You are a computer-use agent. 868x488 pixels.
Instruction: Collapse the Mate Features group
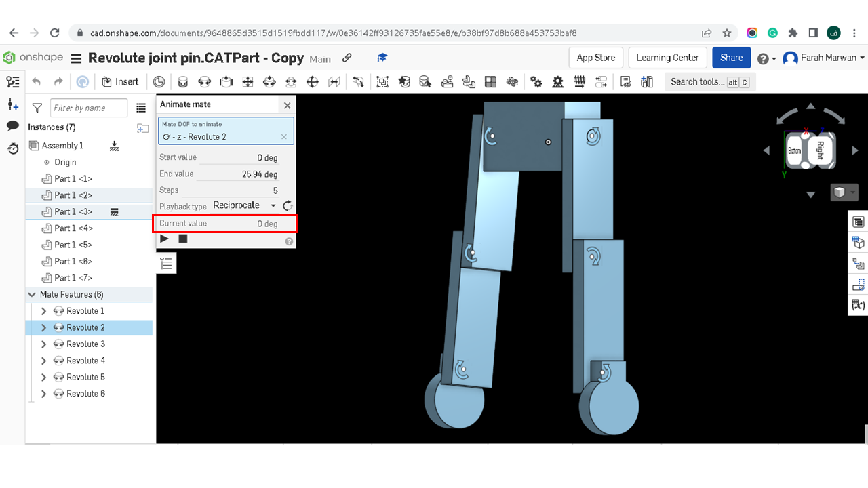coord(32,295)
